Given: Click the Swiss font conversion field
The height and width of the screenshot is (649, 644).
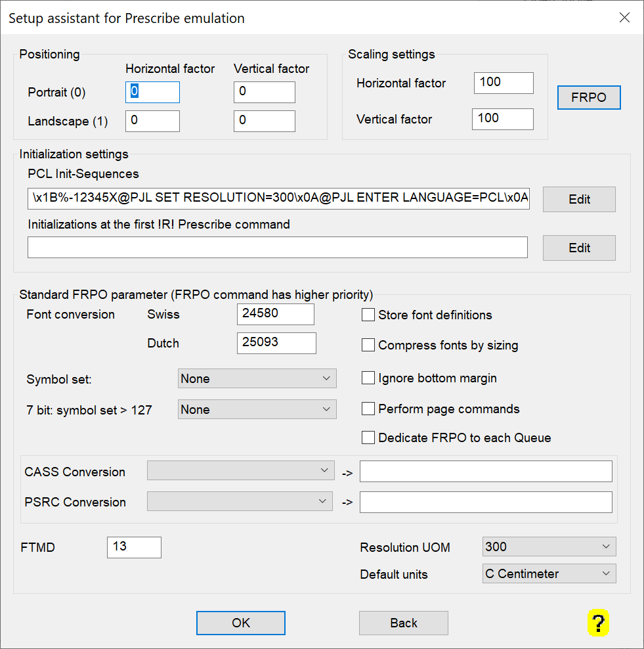Looking at the screenshot, I should tap(275, 314).
